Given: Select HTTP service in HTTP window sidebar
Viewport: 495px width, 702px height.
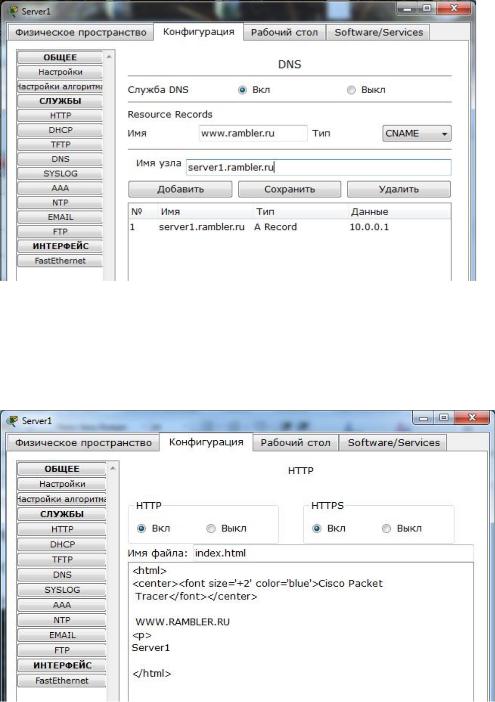Looking at the screenshot, I should 62,529.
